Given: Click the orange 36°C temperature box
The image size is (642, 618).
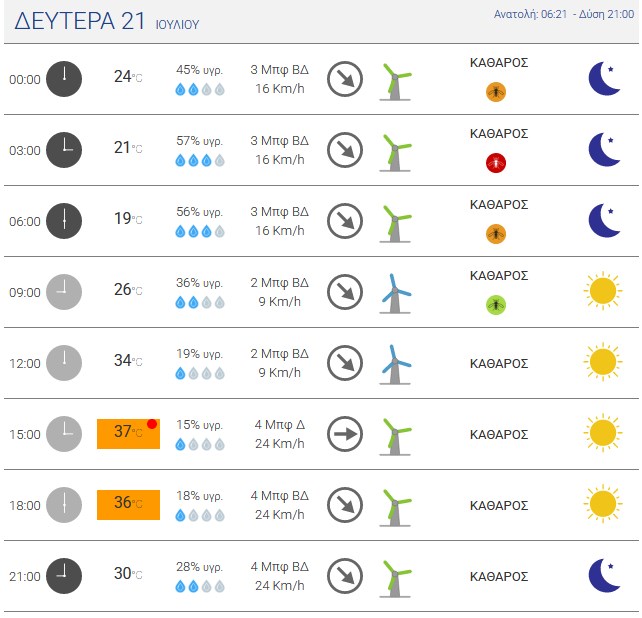Looking at the screenshot, I should (128, 505).
